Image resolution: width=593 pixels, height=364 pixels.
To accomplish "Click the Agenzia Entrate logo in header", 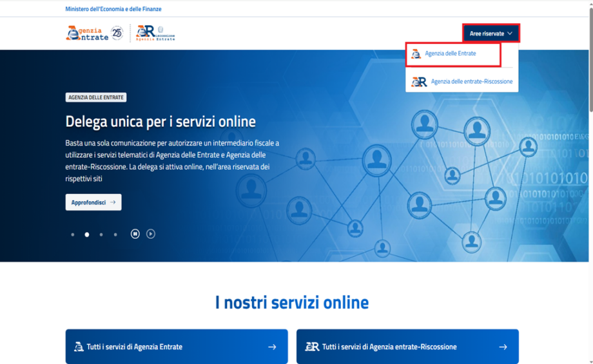I will point(87,34).
